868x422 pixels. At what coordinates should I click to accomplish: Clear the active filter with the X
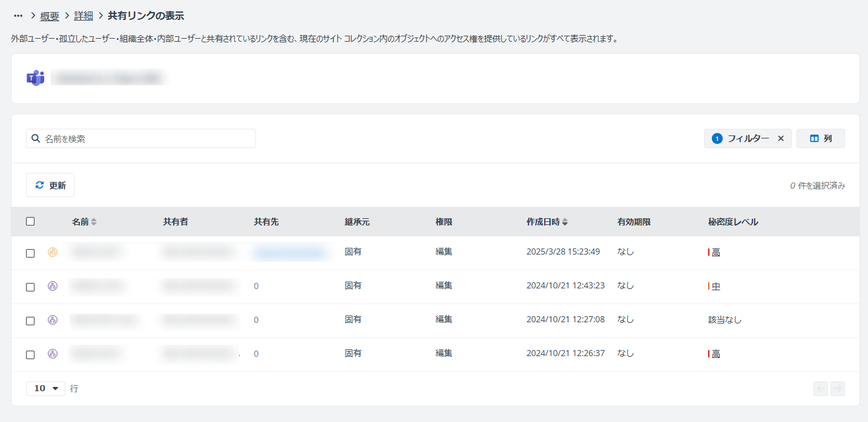click(x=781, y=138)
